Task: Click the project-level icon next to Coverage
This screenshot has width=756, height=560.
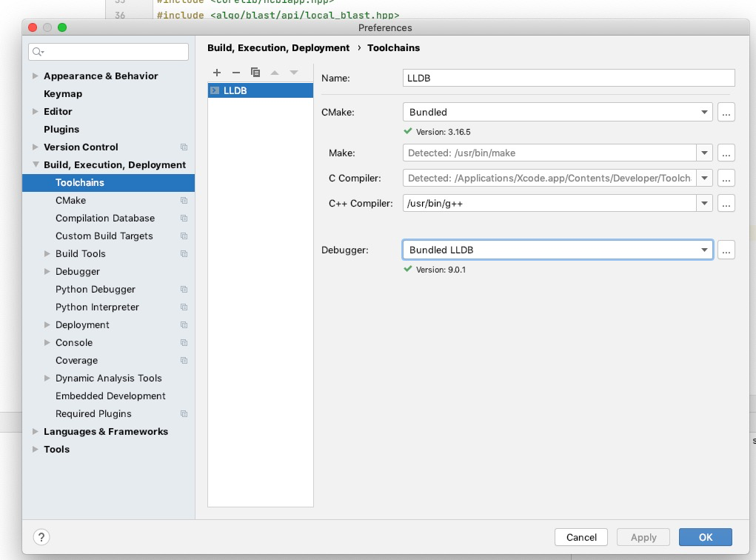Action: click(184, 360)
